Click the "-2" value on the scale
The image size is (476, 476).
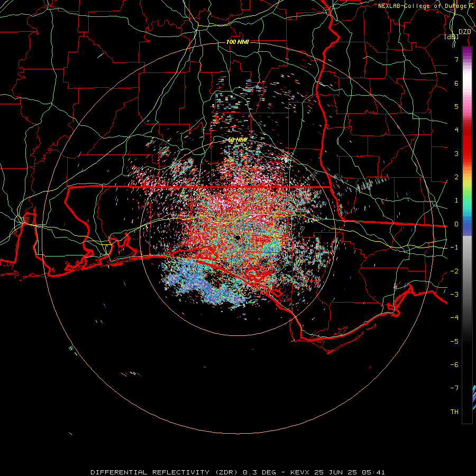click(454, 271)
